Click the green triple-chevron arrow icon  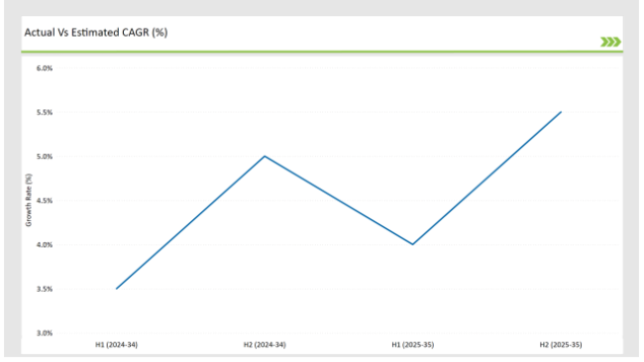tap(610, 42)
